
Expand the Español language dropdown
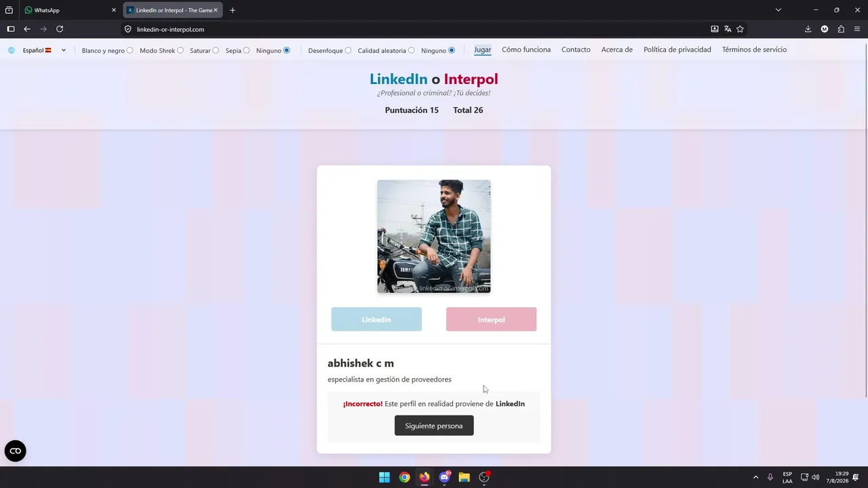(45, 50)
